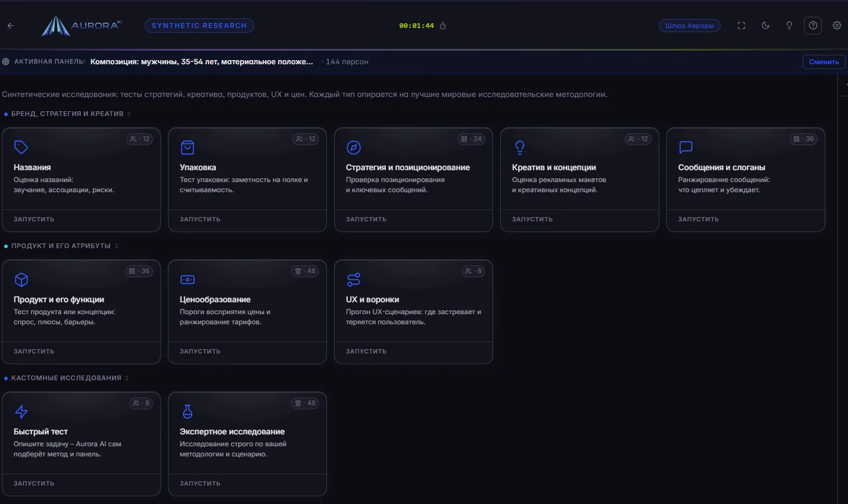This screenshot has height=504, width=848.
Task: Click the 8 persons badge on Быстрый тест
Action: tap(141, 403)
